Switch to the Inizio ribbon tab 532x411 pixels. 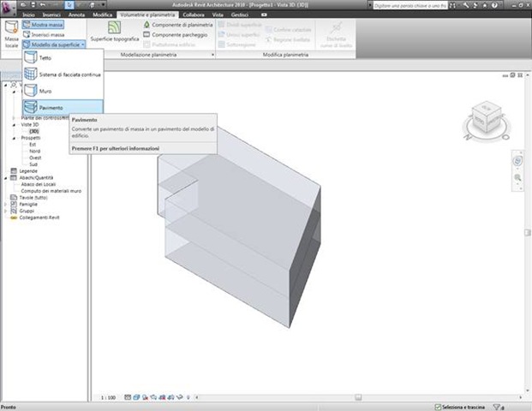coord(28,15)
